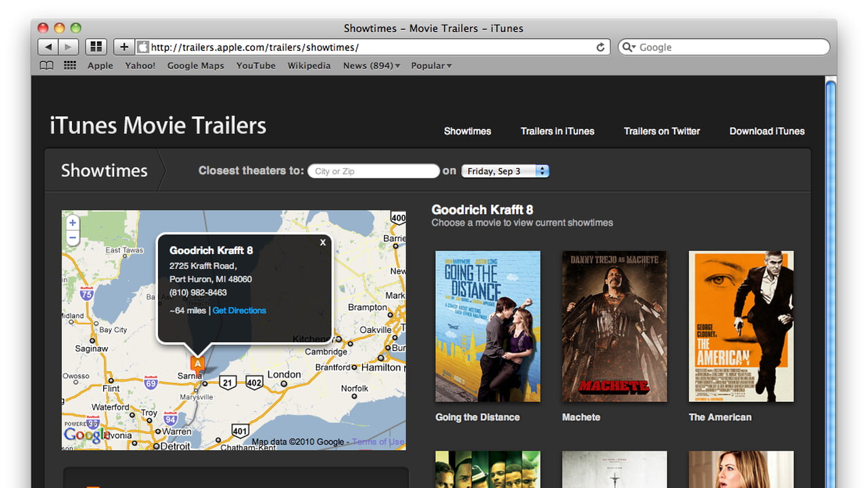868x488 pixels.
Task: Open the Friday, Sep 3 date dropdown
Action: pyautogui.click(x=505, y=171)
